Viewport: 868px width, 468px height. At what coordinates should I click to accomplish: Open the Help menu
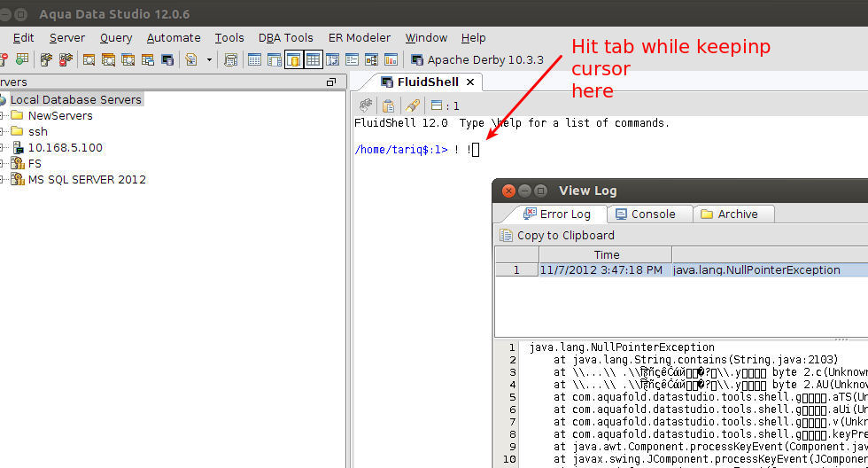[473, 37]
